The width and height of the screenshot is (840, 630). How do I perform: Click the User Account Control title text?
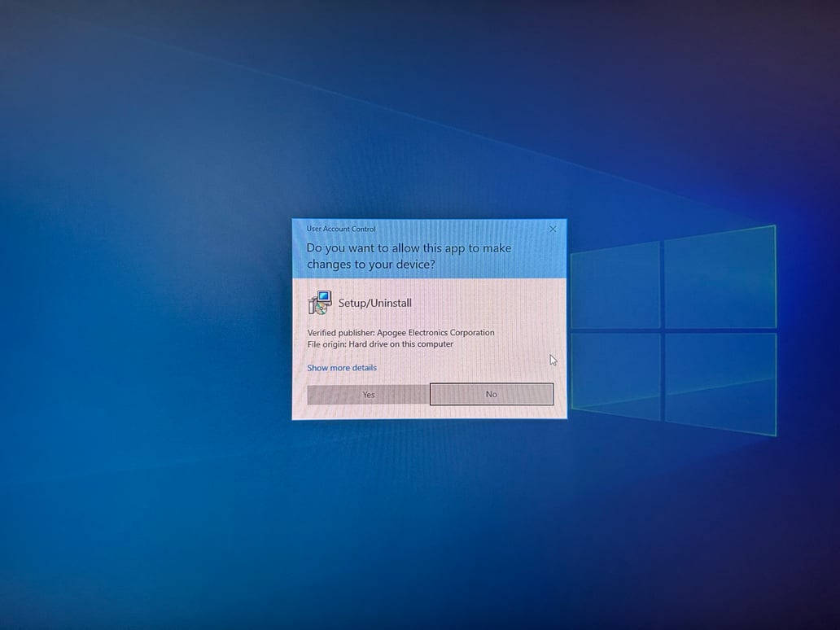click(x=339, y=229)
